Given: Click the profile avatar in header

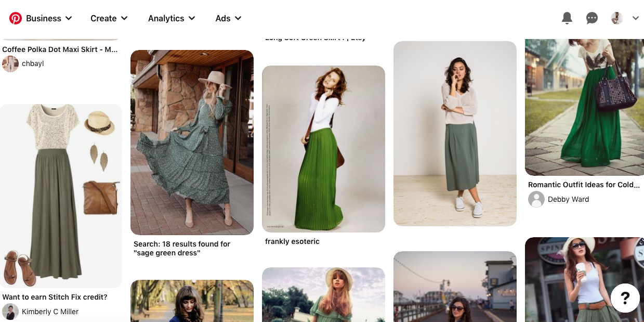Looking at the screenshot, I should coord(616,18).
